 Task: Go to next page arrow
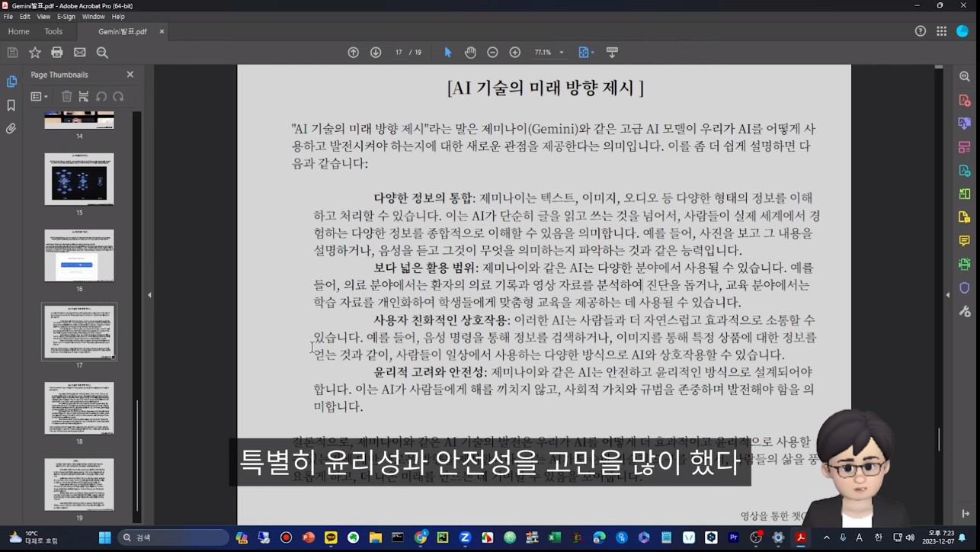376,53
